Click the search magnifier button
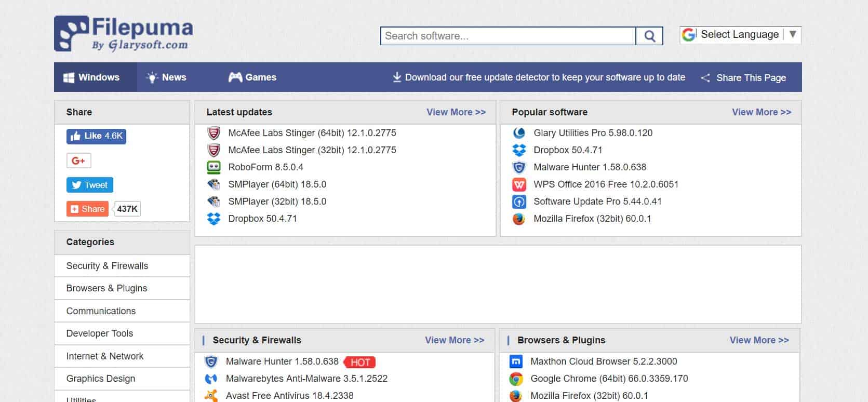Image resolution: width=868 pixels, height=402 pixels. coord(649,36)
